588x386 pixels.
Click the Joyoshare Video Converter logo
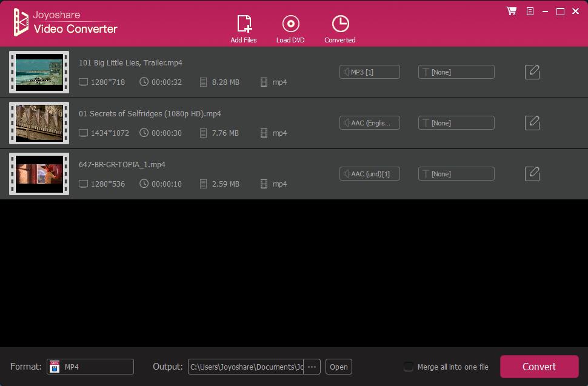coord(65,22)
